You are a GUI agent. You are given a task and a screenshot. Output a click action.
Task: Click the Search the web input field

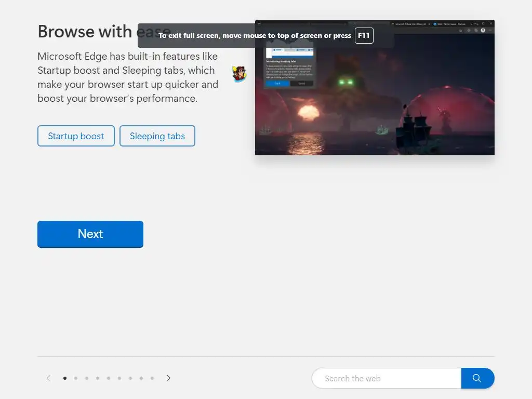pos(387,378)
